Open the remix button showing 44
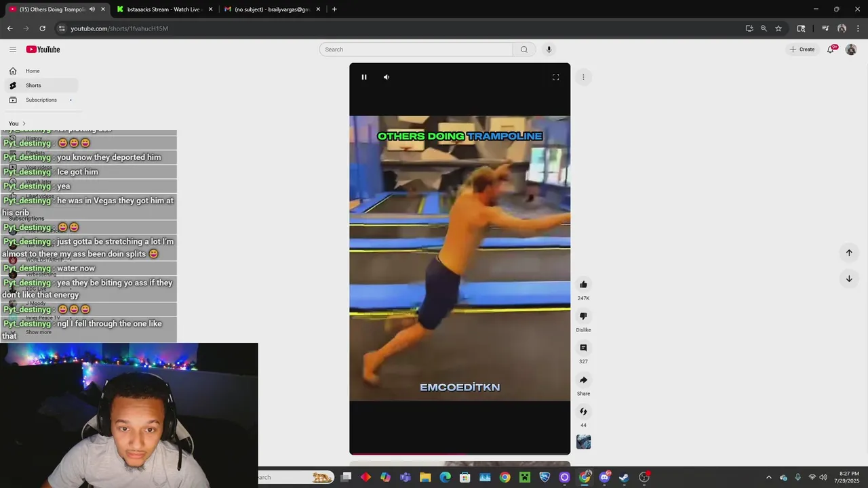 (x=583, y=411)
